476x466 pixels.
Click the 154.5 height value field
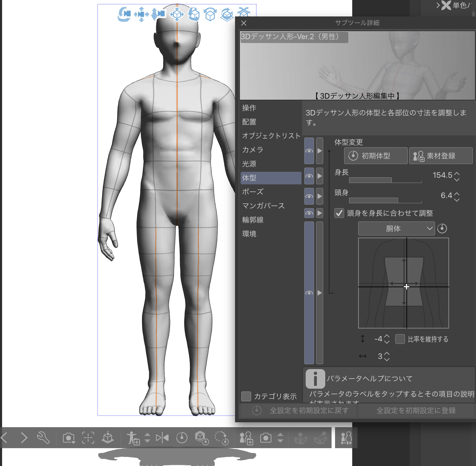442,175
